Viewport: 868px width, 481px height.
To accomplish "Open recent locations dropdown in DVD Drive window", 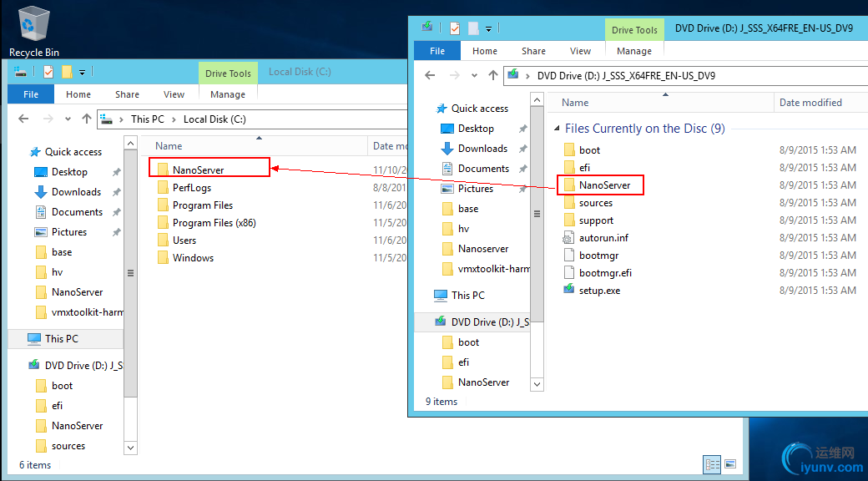I will [x=474, y=76].
